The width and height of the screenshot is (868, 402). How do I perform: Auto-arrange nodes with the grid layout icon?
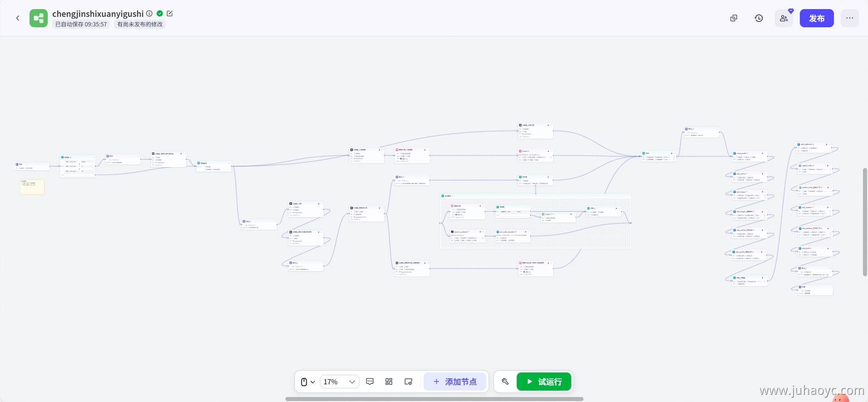389,382
